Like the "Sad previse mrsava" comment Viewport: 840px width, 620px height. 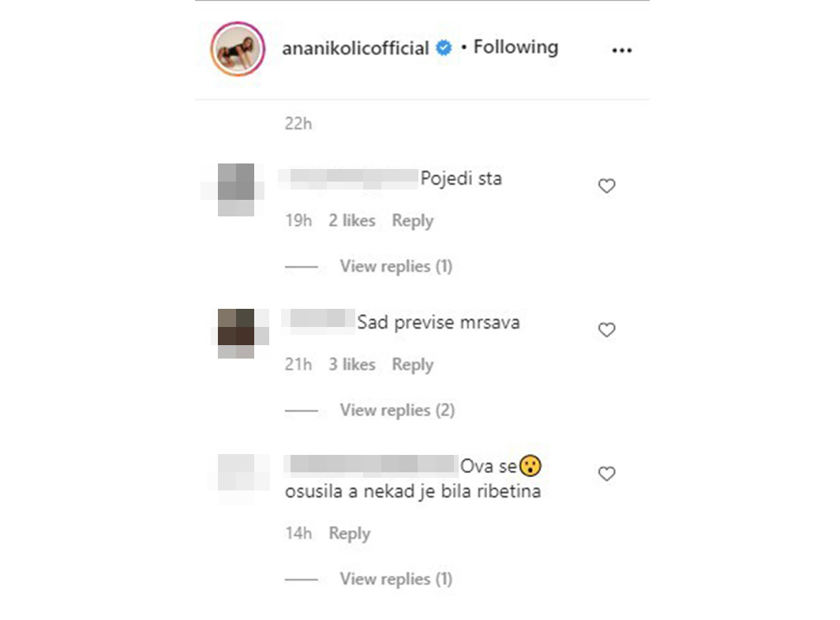click(x=606, y=329)
